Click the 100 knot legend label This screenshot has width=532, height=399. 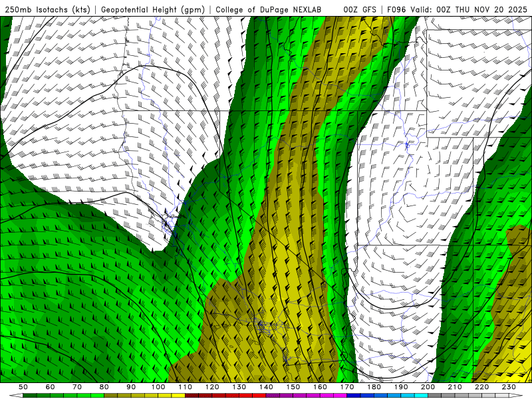[158, 387]
